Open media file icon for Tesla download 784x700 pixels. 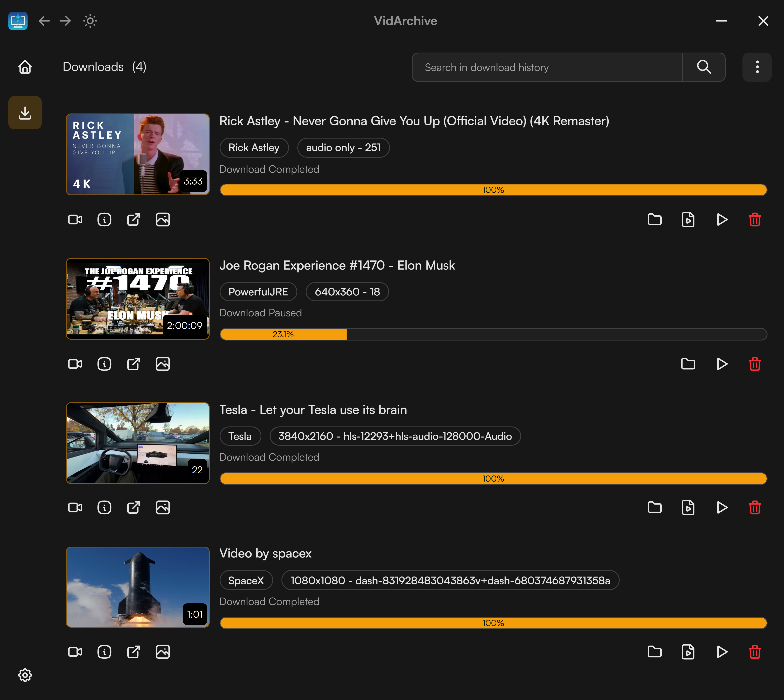(x=688, y=507)
